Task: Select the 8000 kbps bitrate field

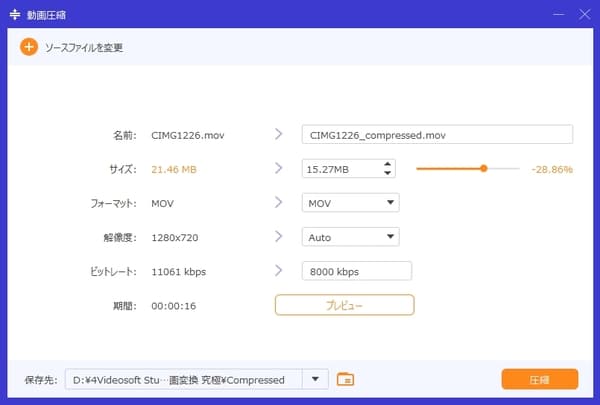Action: coord(357,271)
